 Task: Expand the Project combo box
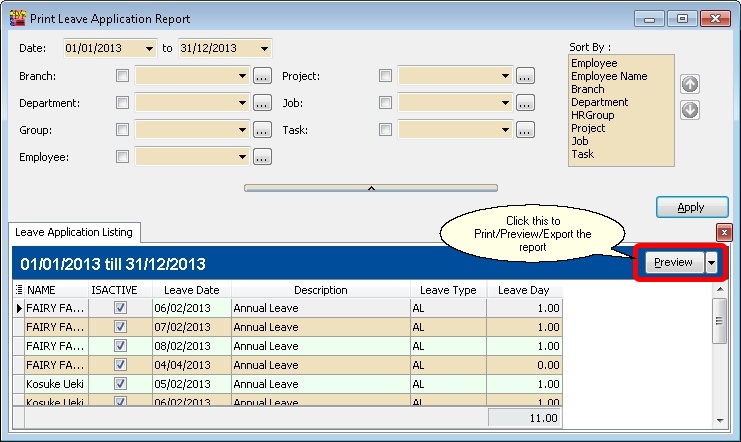click(505, 76)
